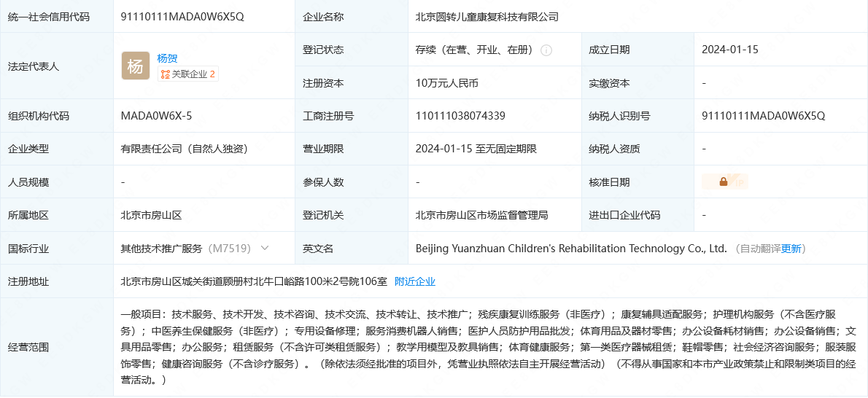Click the info icon beside 登记状态
The image size is (868, 398).
[546, 50]
